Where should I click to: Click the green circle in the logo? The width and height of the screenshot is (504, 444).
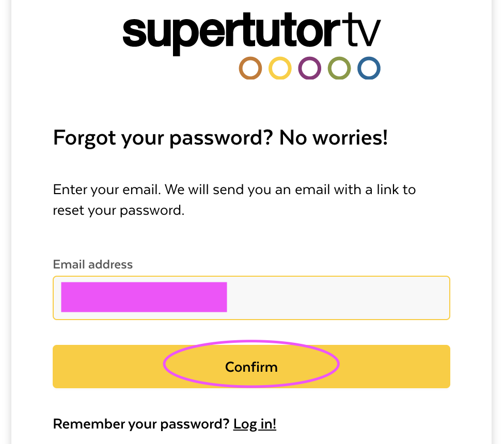coord(339,68)
